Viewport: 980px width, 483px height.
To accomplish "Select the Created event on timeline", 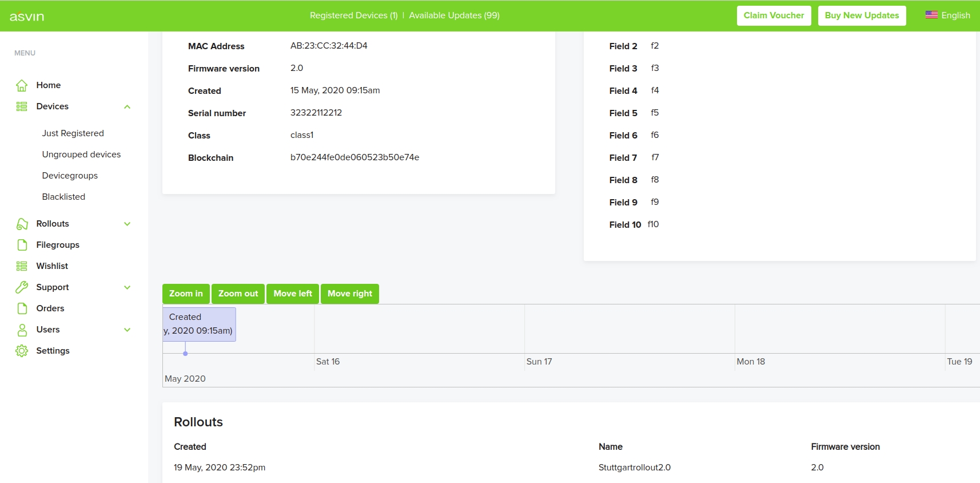I will click(199, 324).
